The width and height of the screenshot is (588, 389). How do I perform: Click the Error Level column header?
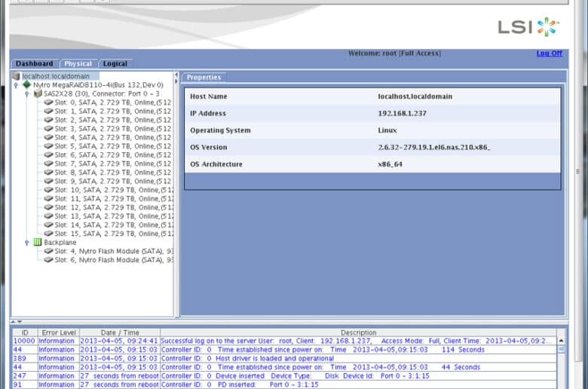point(59,332)
